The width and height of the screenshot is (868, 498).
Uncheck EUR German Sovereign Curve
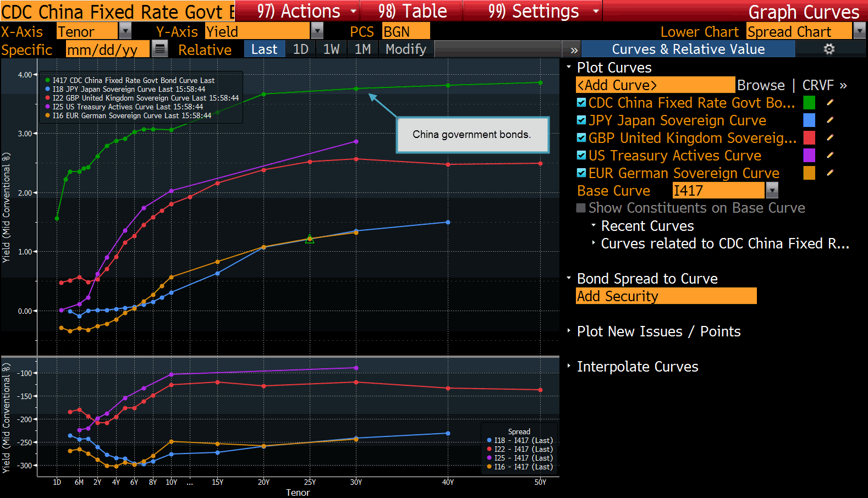581,173
